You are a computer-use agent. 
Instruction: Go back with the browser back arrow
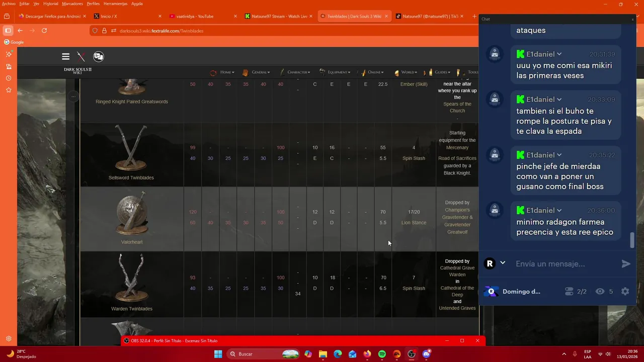click(21, 31)
